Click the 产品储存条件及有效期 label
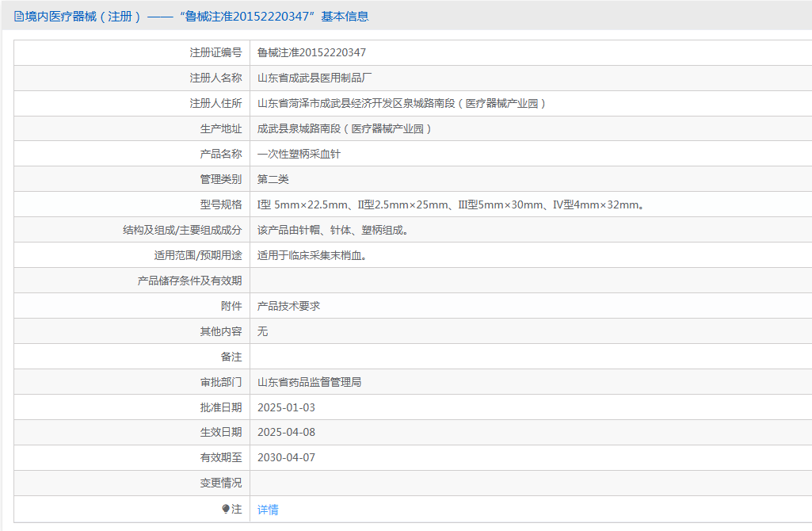This screenshot has width=812, height=531. click(189, 281)
